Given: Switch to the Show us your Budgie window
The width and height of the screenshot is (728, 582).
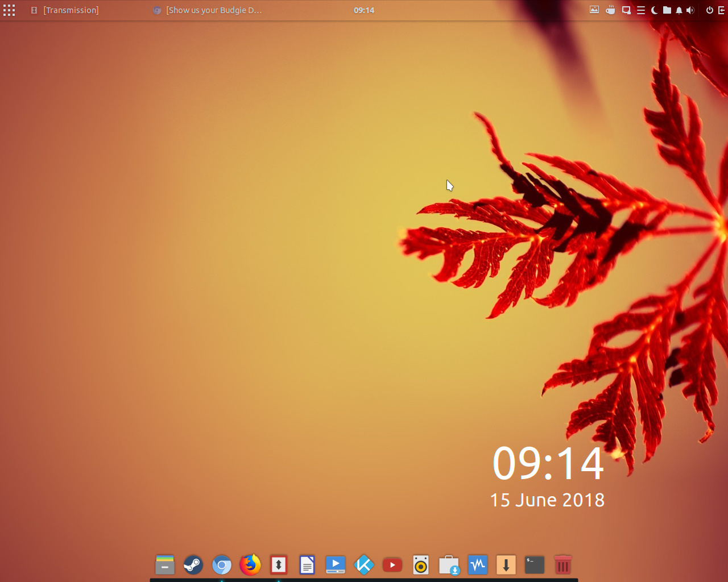Looking at the screenshot, I should (208, 10).
